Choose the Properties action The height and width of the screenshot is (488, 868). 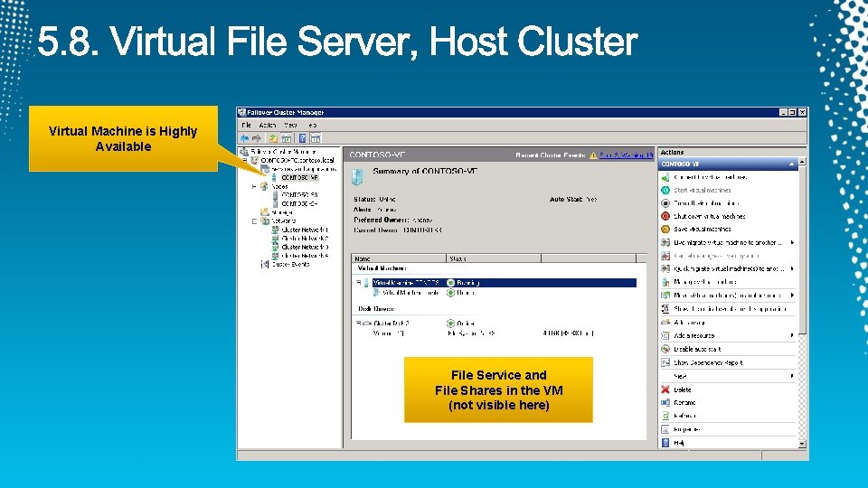pos(686,428)
